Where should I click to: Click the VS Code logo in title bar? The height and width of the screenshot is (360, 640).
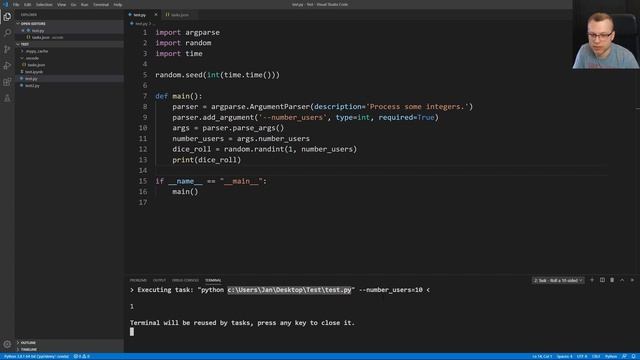(5, 4)
